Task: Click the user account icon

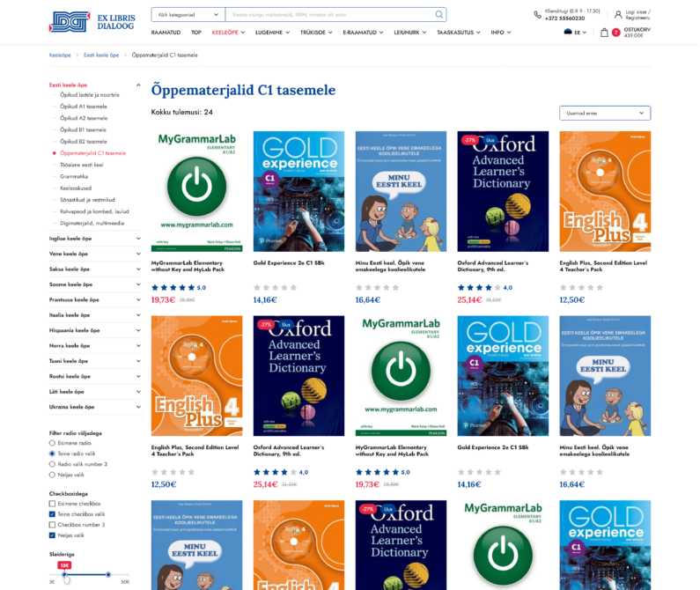Action: click(618, 15)
